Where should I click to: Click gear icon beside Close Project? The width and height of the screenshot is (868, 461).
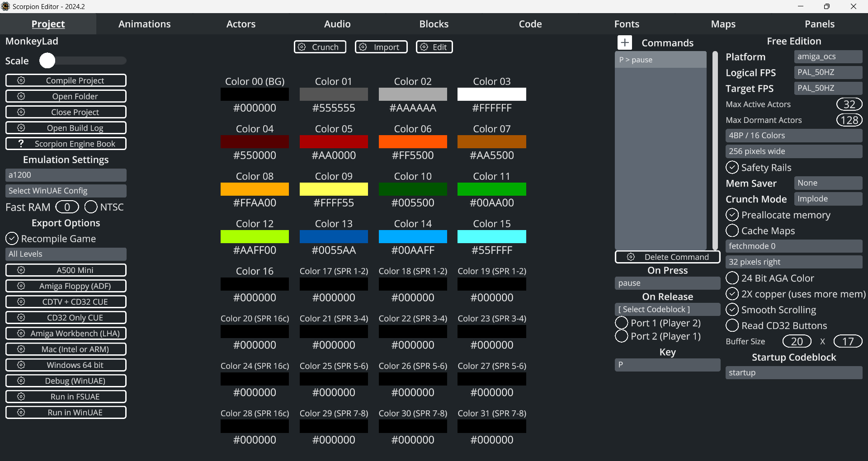pyautogui.click(x=21, y=112)
